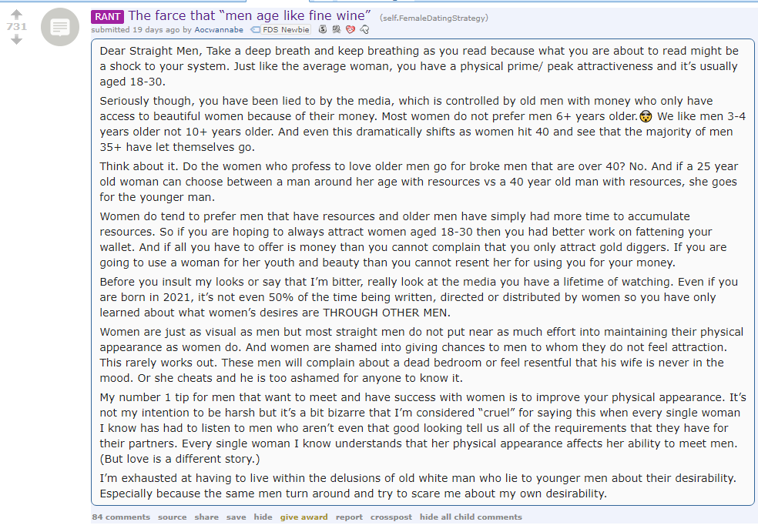Click the self-post text thumbnail icon
This screenshot has height=532, width=758.
click(60, 27)
